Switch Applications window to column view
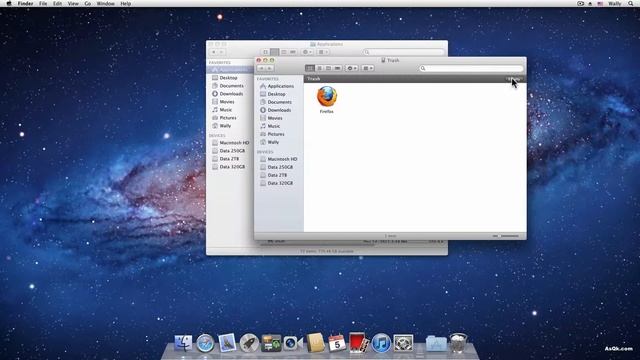The image size is (640, 360). (x=284, y=52)
